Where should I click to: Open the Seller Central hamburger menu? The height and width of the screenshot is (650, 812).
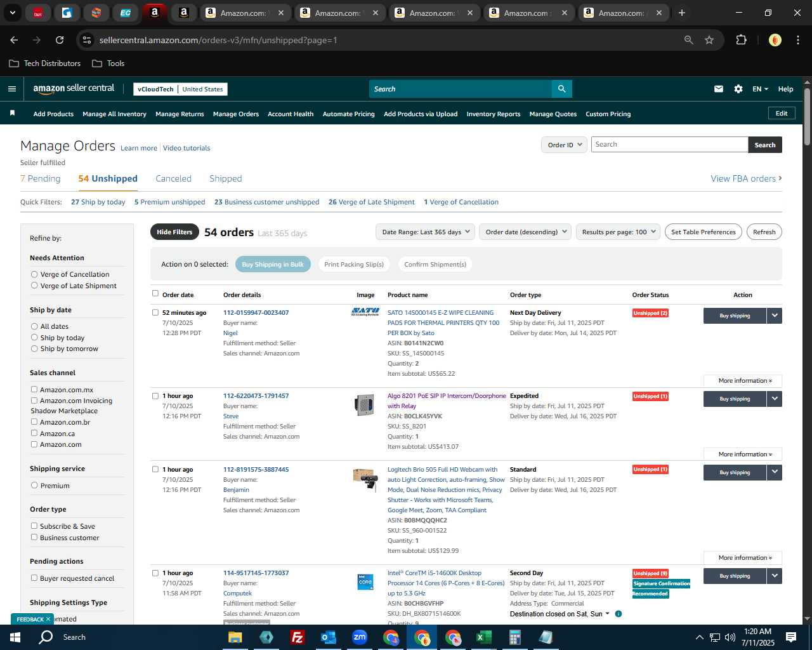[x=11, y=89]
